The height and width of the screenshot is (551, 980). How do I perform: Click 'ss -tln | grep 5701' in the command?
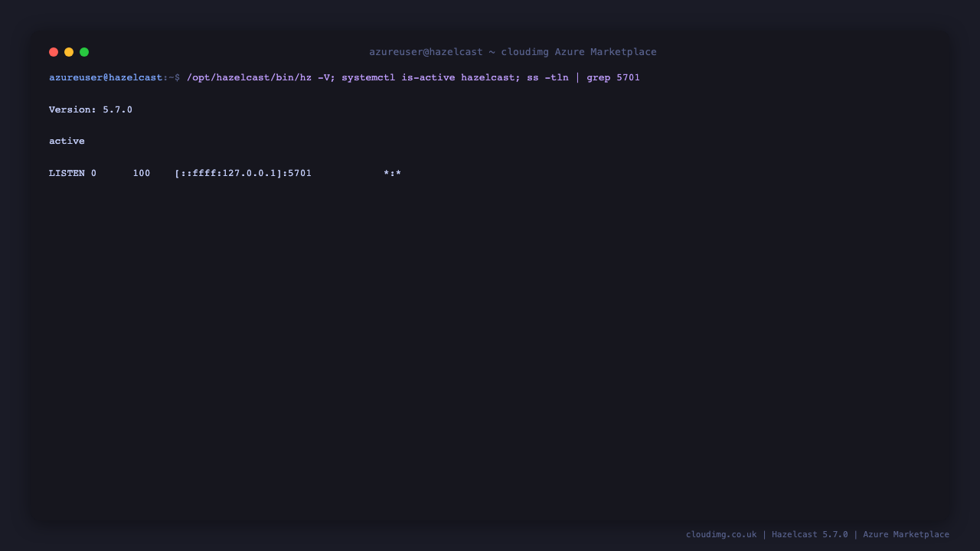coord(583,77)
